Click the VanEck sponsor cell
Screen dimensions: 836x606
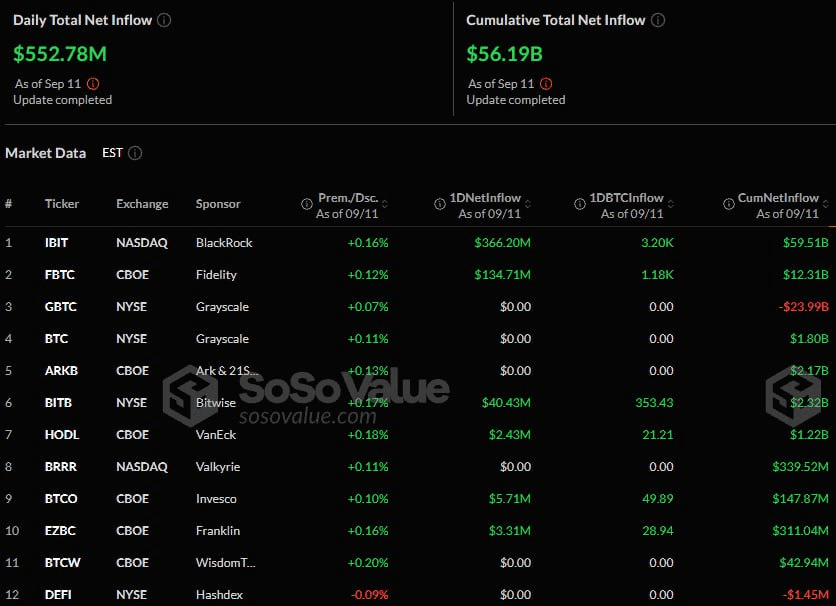click(x=215, y=434)
